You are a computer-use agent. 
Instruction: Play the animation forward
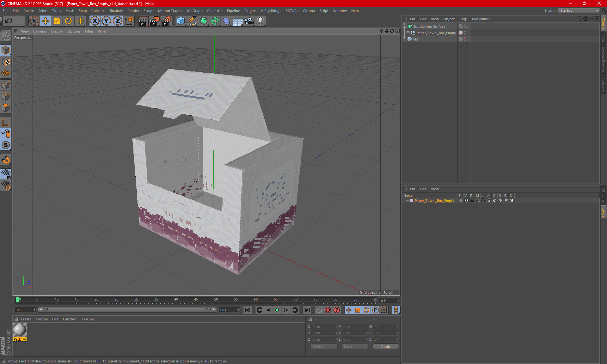pyautogui.click(x=277, y=310)
